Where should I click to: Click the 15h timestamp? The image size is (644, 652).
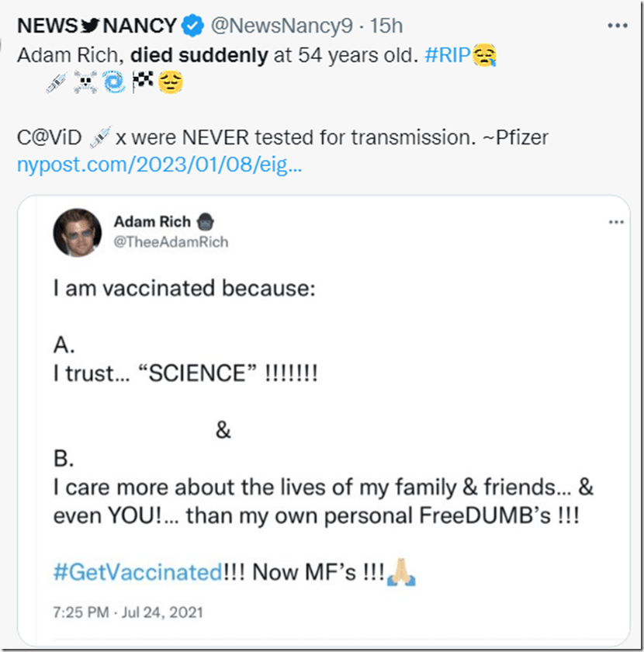386,26
